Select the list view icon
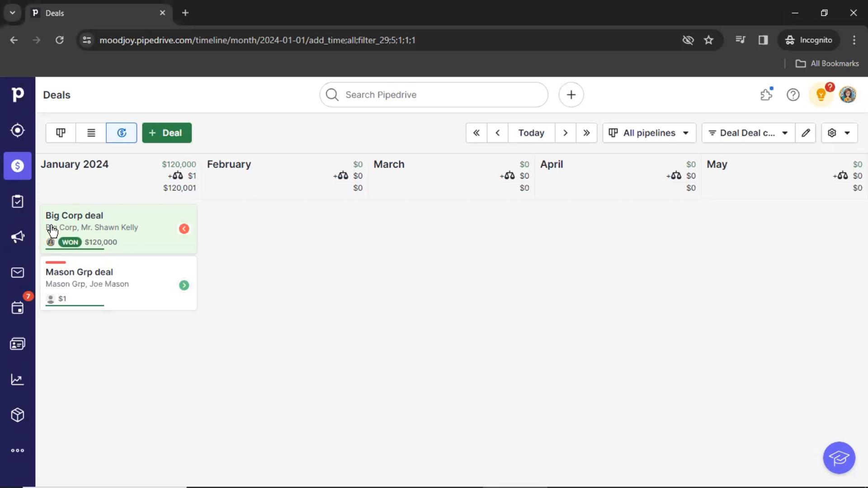 pyautogui.click(x=90, y=132)
